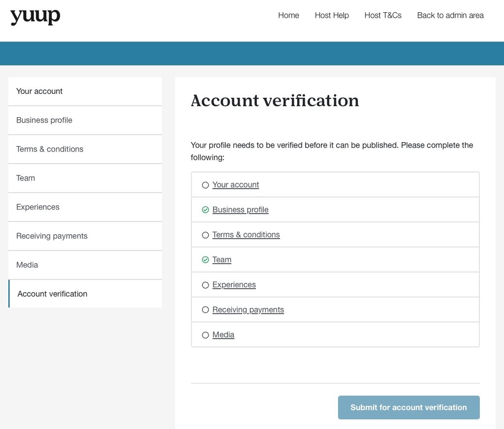Select Business profile in the sidebar
The image size is (504, 429).
tap(85, 120)
